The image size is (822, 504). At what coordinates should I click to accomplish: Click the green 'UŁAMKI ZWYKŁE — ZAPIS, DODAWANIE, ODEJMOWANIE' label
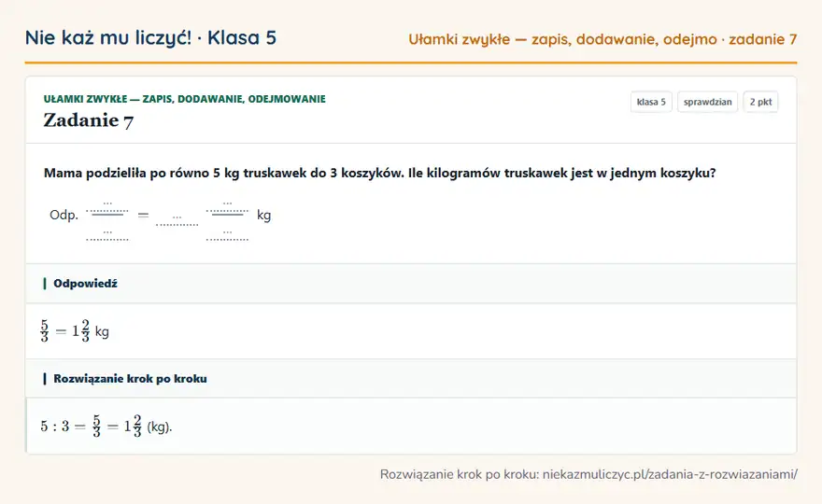185,99
